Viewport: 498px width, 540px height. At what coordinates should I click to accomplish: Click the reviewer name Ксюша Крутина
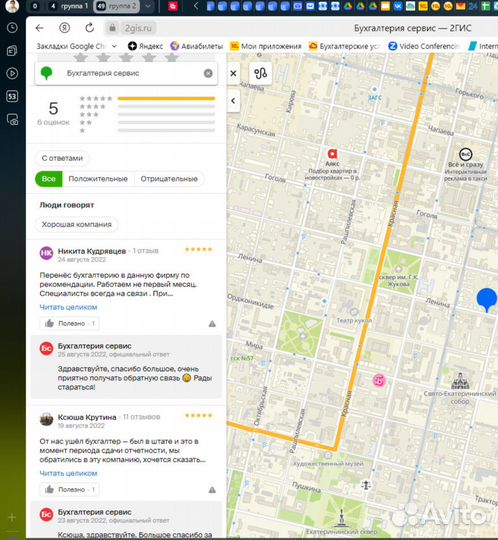tap(87, 417)
